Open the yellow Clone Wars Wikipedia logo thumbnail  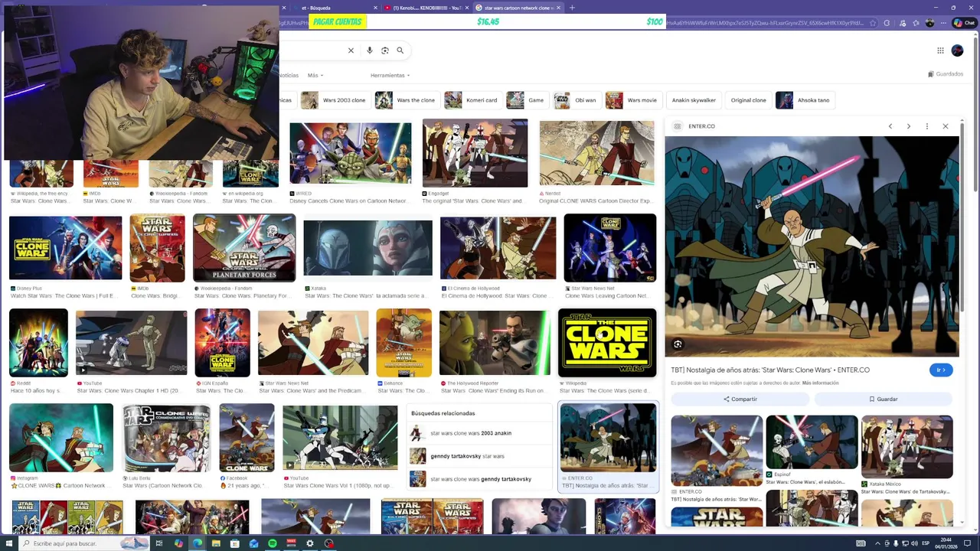(607, 343)
